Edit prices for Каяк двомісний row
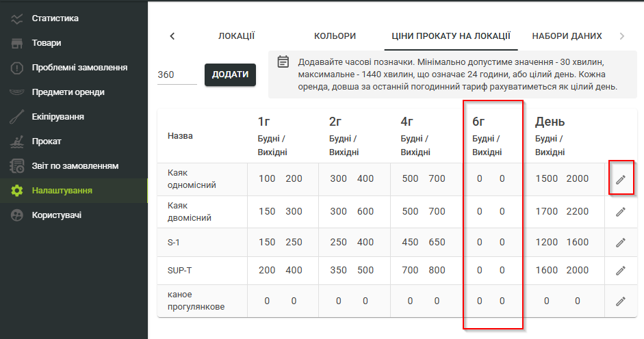The width and height of the screenshot is (644, 339). coord(621,212)
